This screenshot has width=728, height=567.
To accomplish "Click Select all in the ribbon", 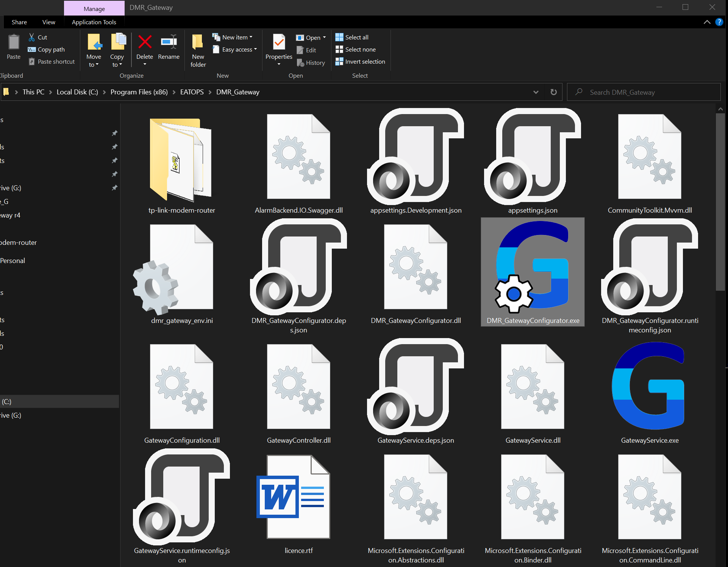I will pyautogui.click(x=356, y=37).
